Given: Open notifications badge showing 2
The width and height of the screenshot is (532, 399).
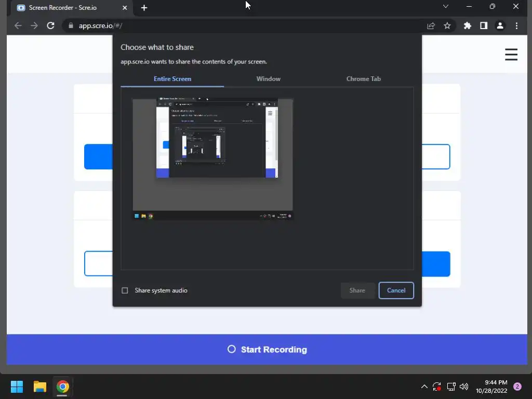Looking at the screenshot, I should (x=517, y=387).
